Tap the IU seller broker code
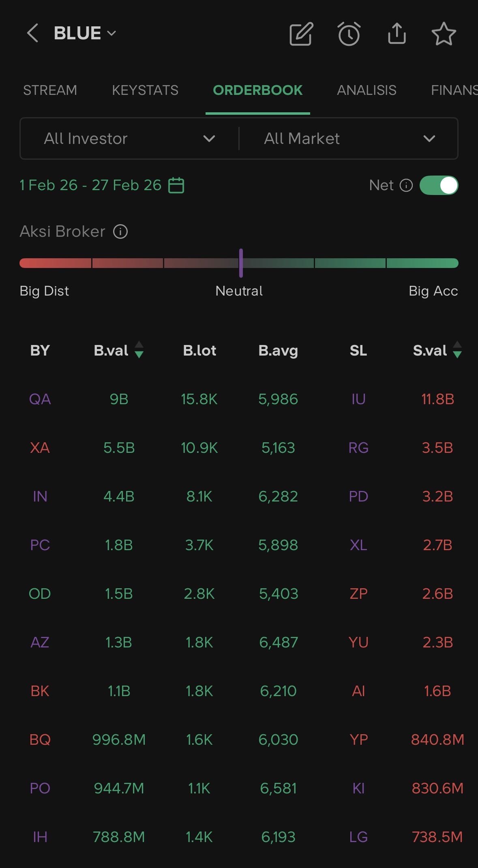Image resolution: width=478 pixels, height=868 pixels. [358, 399]
